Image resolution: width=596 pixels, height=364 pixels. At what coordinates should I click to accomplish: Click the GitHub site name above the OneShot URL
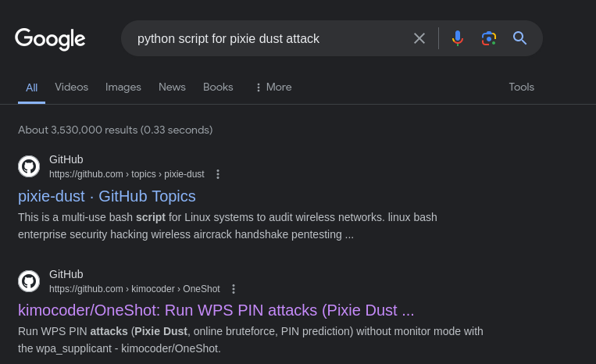pos(66,274)
